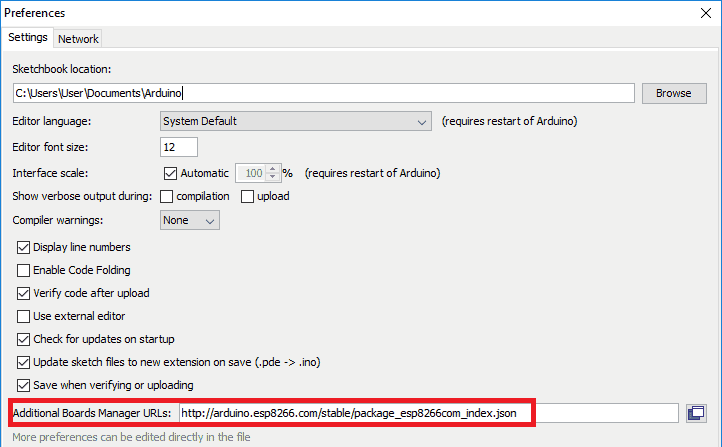Viewport: 722px width, 447px height.
Task: Enable Use external editor option
Action: (23, 316)
